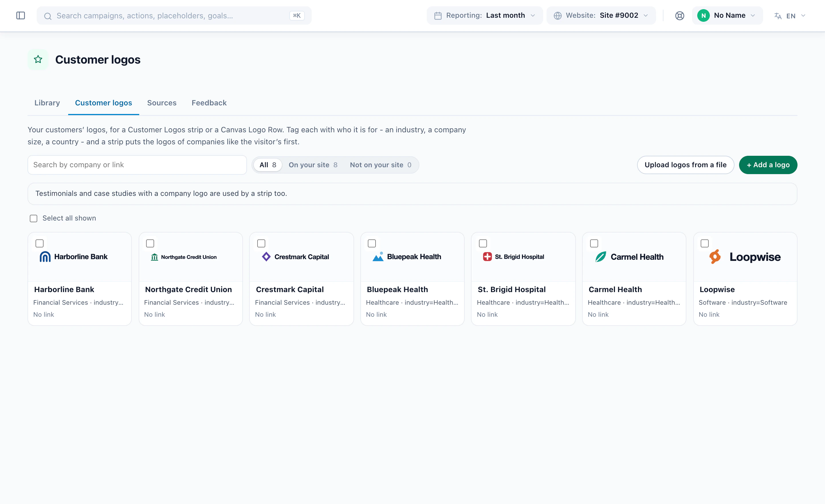Click the Harborline Bank logo image

click(73, 257)
